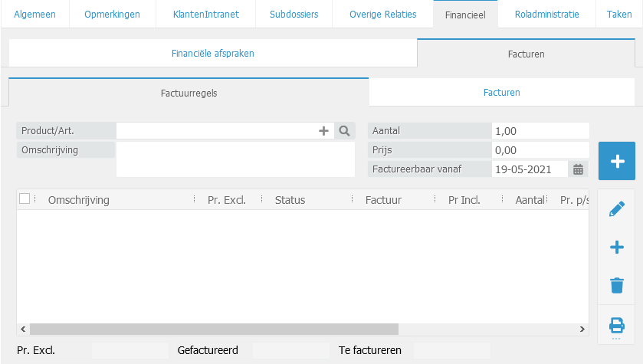643x364 pixels.
Task: Click the Prijs input field
Action: tap(540, 150)
